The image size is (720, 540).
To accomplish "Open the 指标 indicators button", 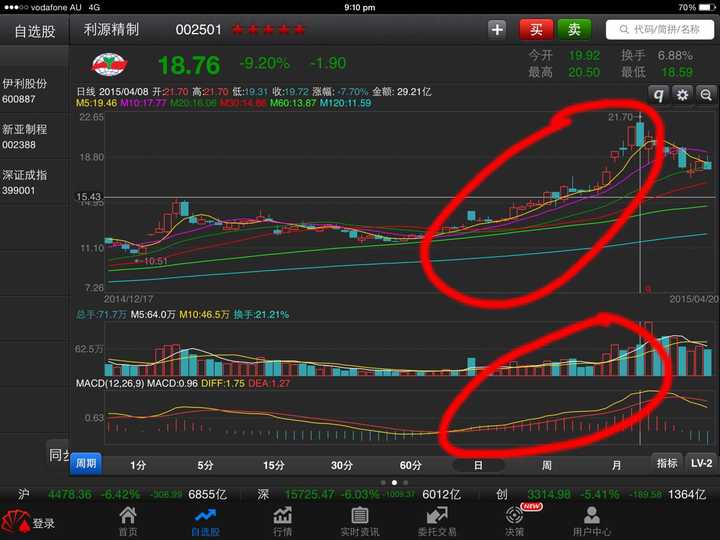I will (667, 463).
